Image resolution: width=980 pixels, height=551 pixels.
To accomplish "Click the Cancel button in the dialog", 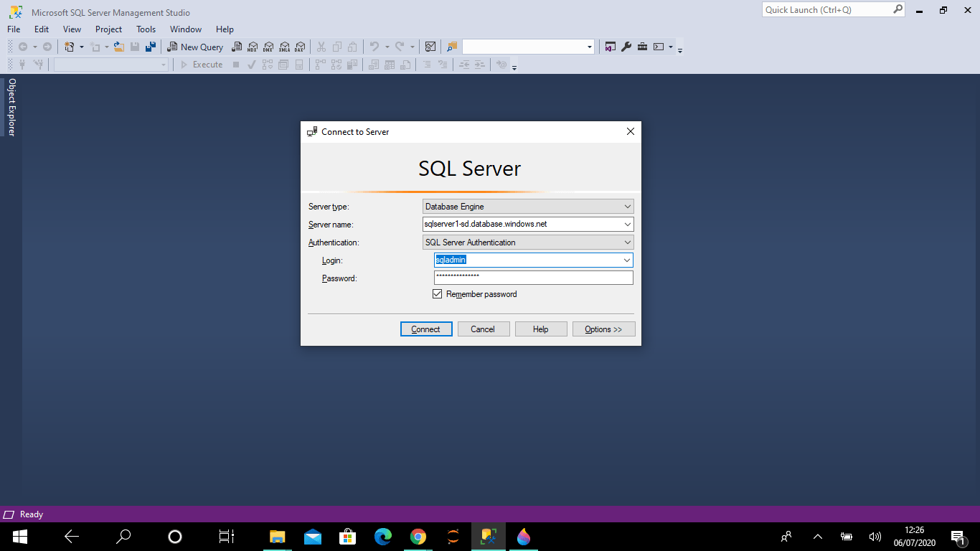I will pos(483,329).
